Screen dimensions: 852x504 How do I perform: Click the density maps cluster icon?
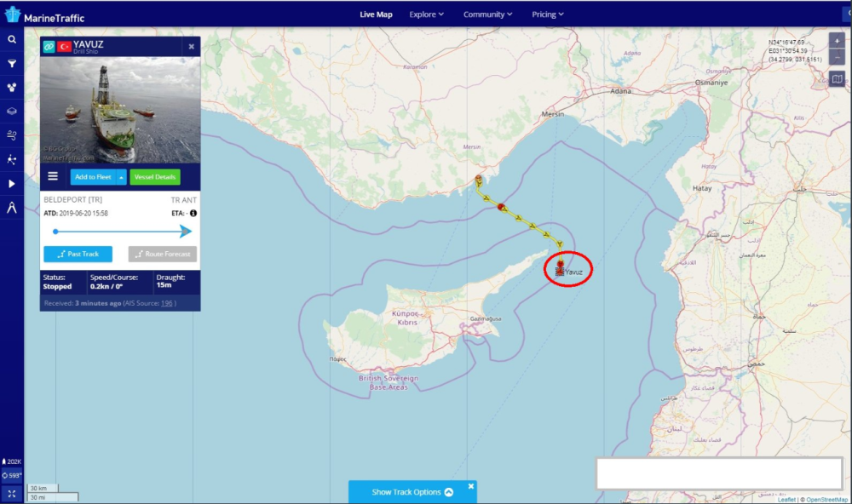point(12,87)
